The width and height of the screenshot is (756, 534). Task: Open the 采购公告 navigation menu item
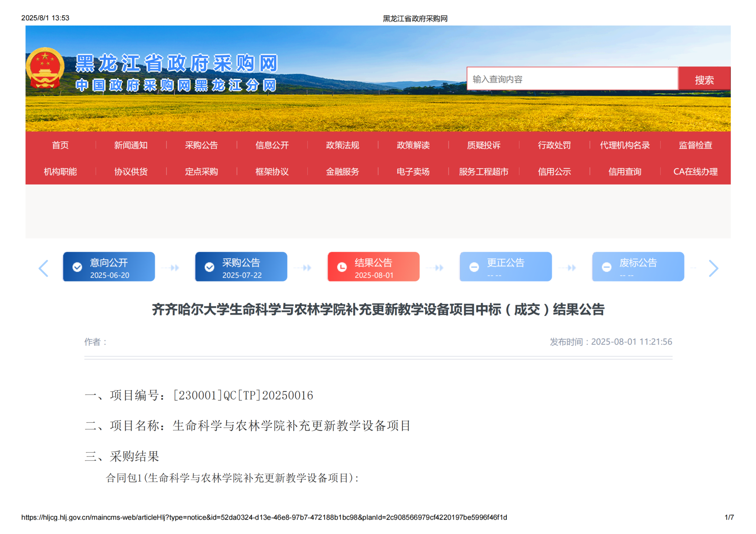pyautogui.click(x=201, y=145)
